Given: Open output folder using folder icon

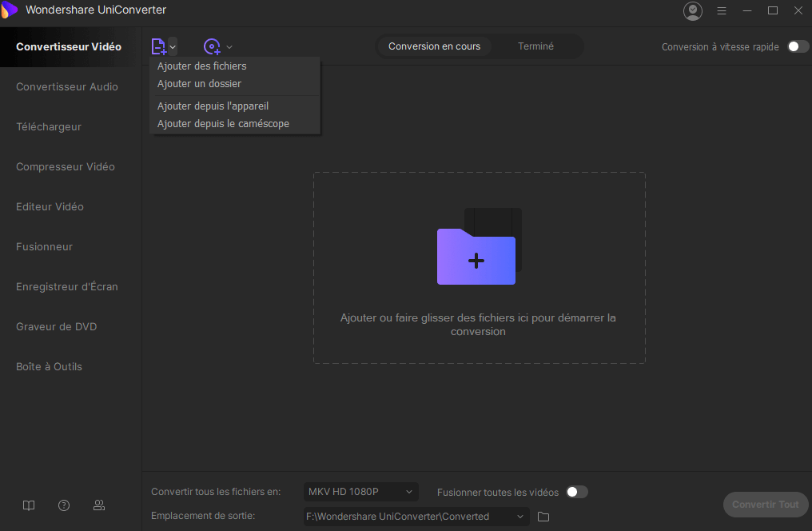Looking at the screenshot, I should [543, 517].
